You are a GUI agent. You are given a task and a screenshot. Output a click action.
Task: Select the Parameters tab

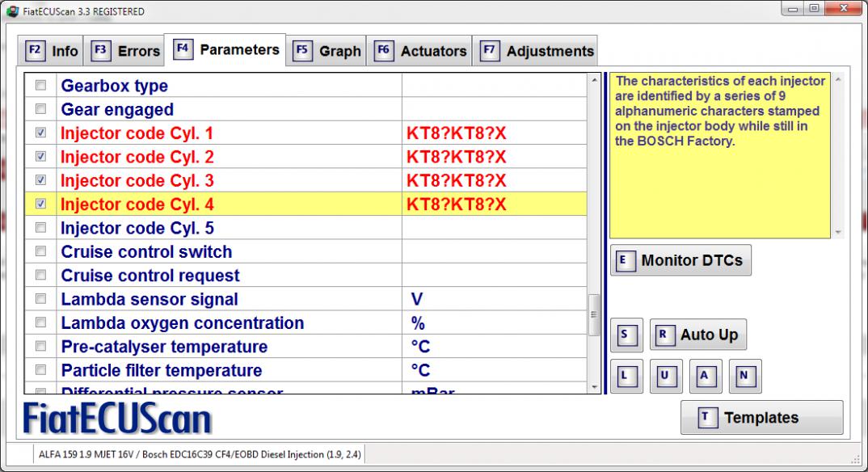[225, 50]
